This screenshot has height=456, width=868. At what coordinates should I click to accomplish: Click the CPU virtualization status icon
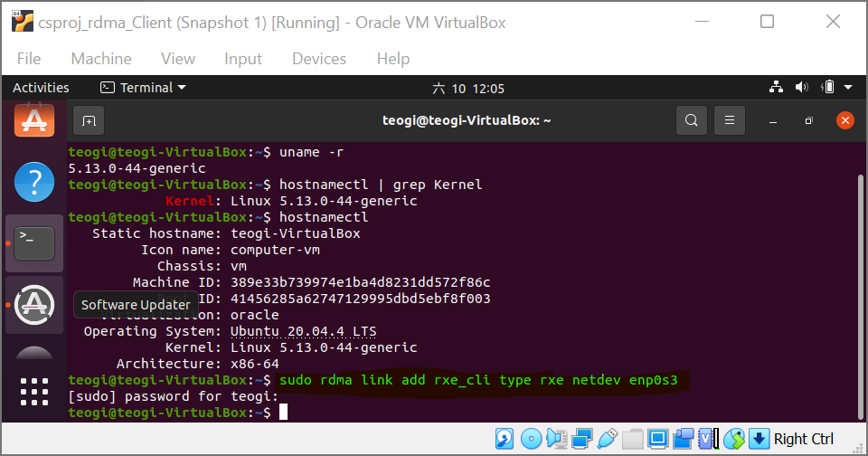(x=708, y=439)
